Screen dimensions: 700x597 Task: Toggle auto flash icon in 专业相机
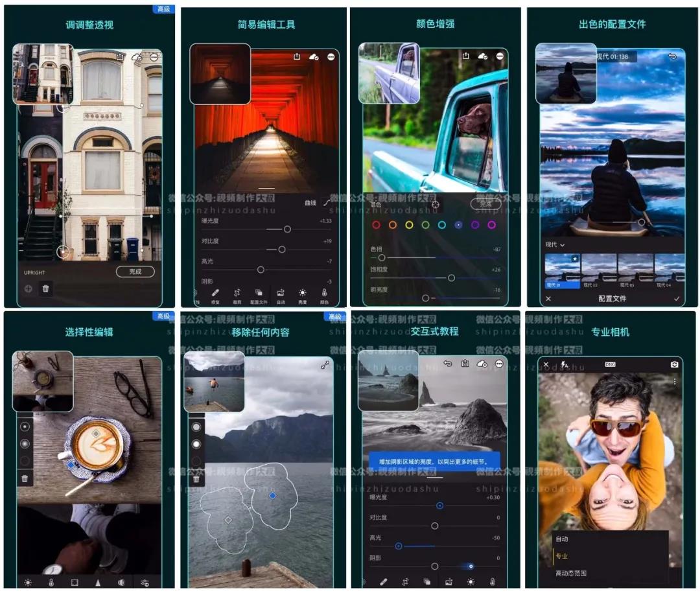point(565,365)
